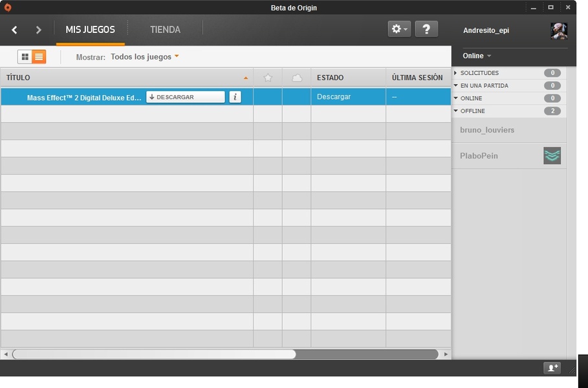The height and width of the screenshot is (388, 588).
Task: Click the Andresito_epi profile avatar
Action: 558,30
